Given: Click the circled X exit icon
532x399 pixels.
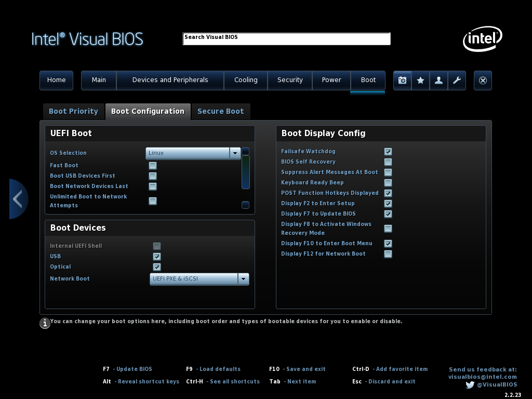Looking at the screenshot, I should 483,81.
